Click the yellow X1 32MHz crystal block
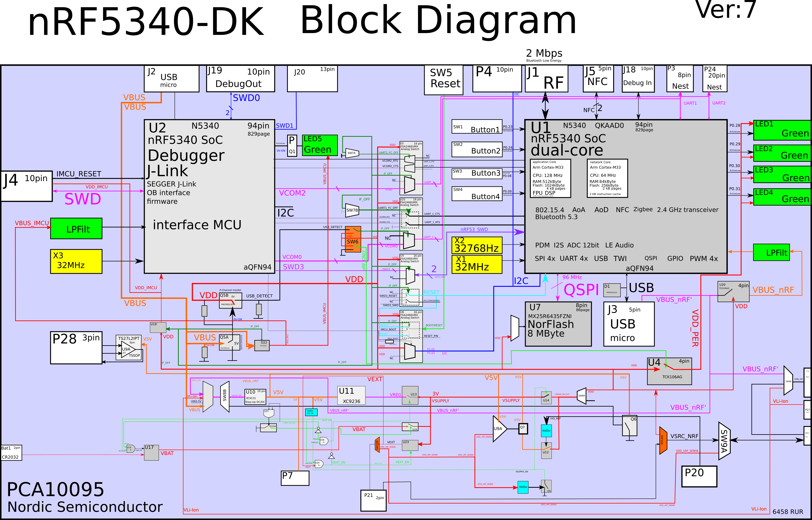Image resolution: width=812 pixels, height=520 pixels. coord(477,264)
